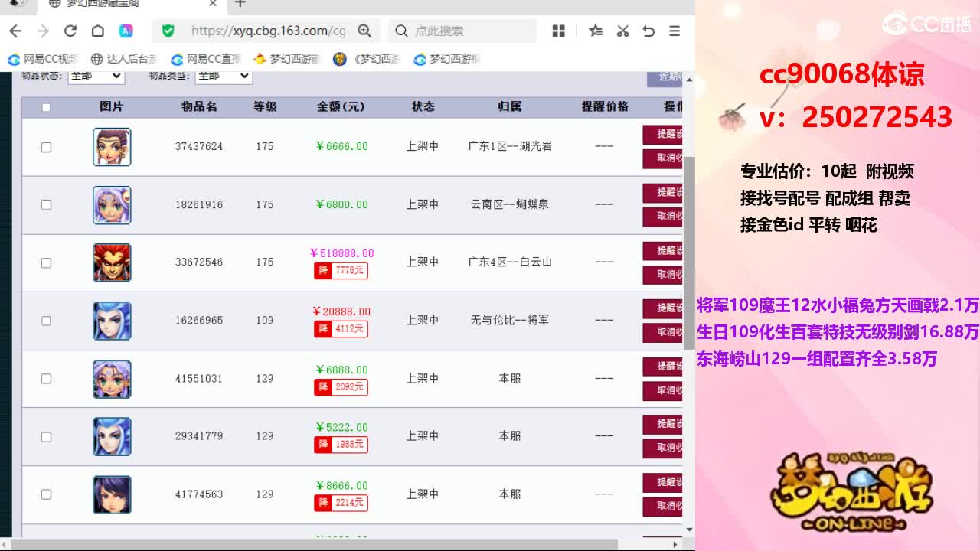Click the 点此搜索 search box
980x551 pixels.
tap(464, 31)
